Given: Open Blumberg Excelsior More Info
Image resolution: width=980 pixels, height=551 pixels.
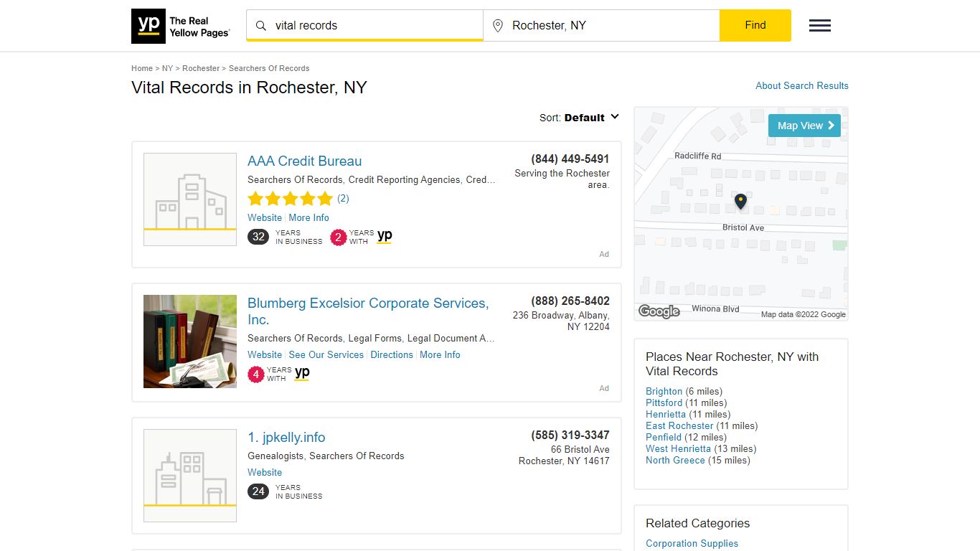Looking at the screenshot, I should pos(440,354).
